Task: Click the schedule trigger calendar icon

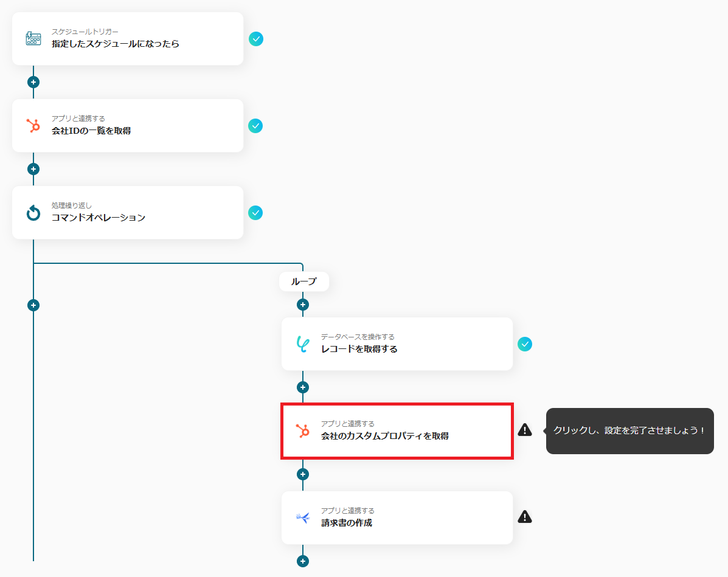Action: coord(33,38)
